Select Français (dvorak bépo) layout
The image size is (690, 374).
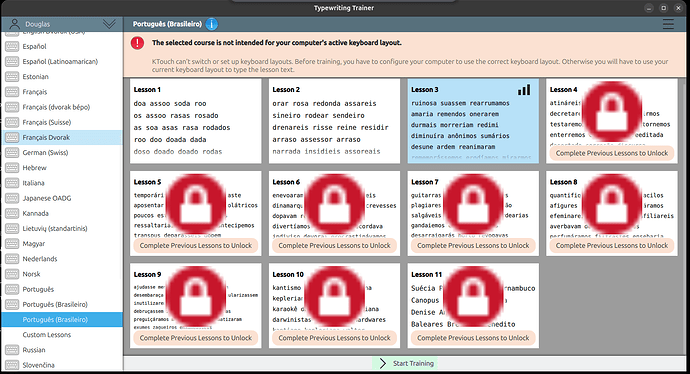62,107
